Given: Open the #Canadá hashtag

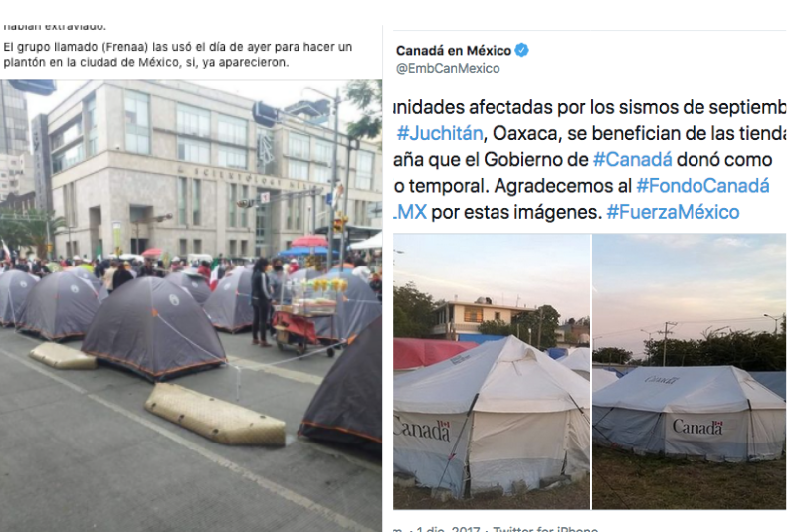Looking at the screenshot, I should (633, 160).
